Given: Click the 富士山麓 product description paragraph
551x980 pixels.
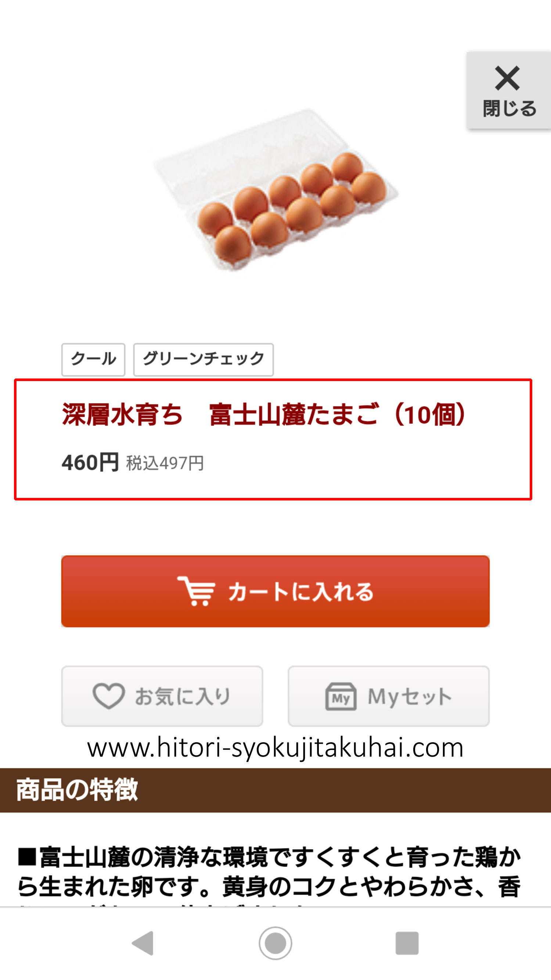Looking at the screenshot, I should click(269, 875).
